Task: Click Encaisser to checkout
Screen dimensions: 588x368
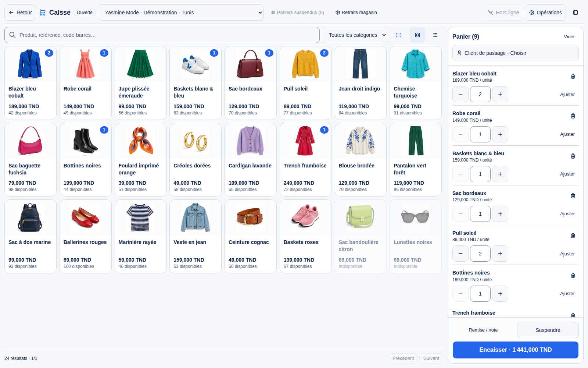Action: tap(516, 350)
